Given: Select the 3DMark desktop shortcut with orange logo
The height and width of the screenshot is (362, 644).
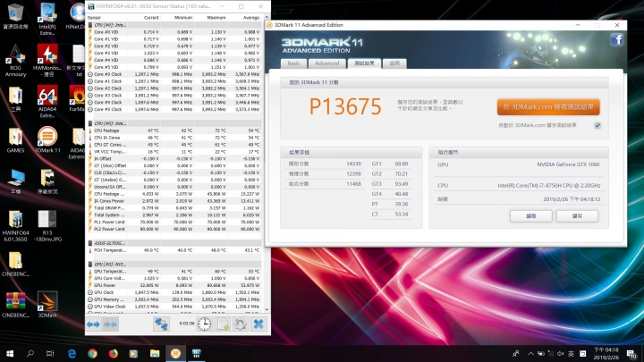Looking at the screenshot, I should [47, 304].
